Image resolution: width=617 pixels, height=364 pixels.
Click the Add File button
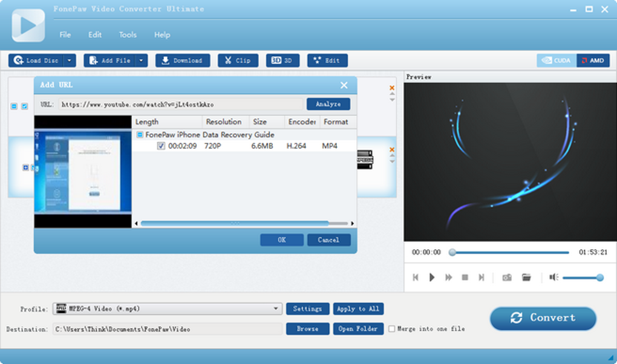[109, 60]
